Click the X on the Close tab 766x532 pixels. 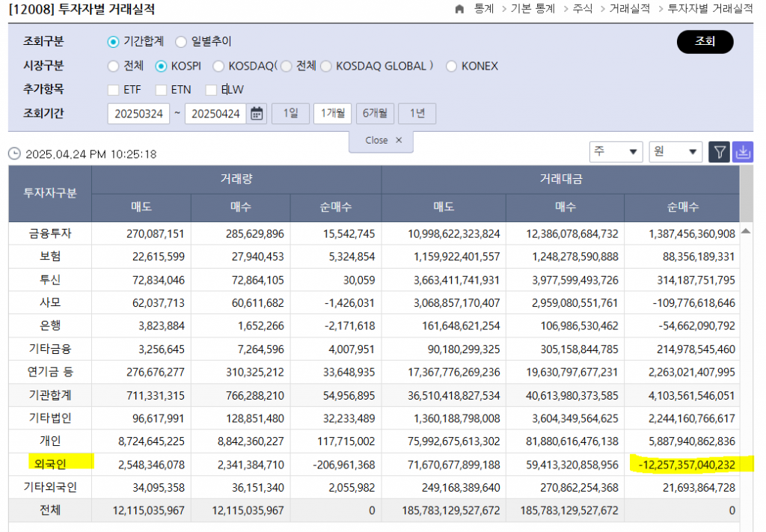(x=399, y=140)
